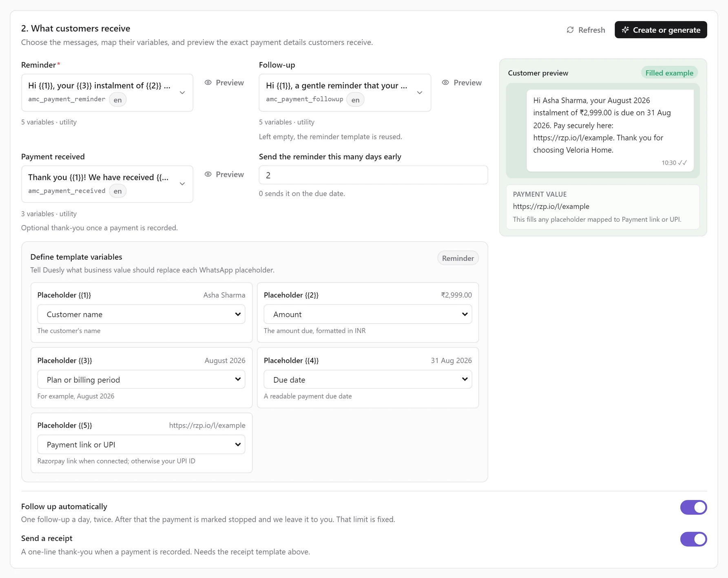The width and height of the screenshot is (728, 578).
Task: Click the example URL beside Placeholder {{5}}
Action: coord(207,425)
